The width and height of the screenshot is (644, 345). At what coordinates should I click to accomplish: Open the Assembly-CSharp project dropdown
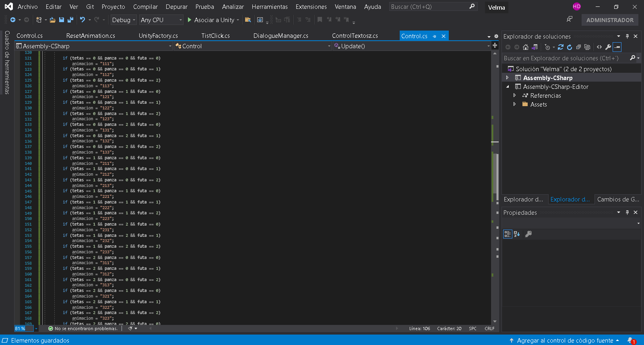click(x=94, y=46)
